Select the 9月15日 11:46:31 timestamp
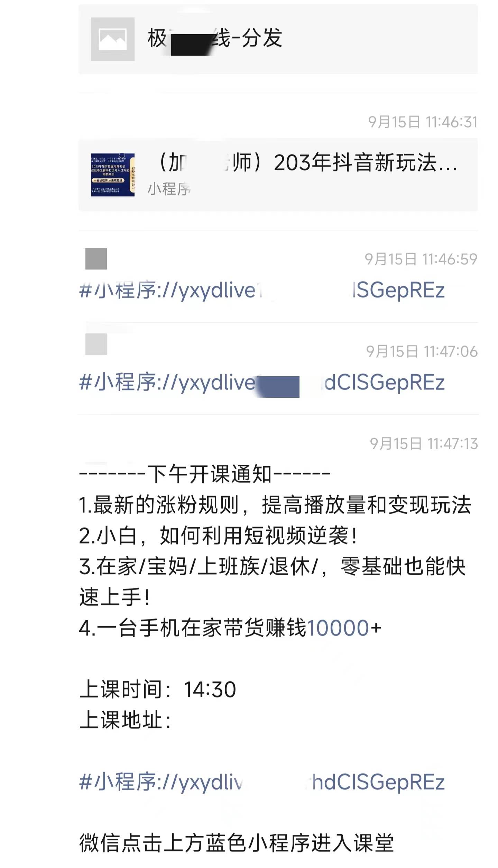Image resolution: width=498 pixels, height=868 pixels. click(423, 122)
